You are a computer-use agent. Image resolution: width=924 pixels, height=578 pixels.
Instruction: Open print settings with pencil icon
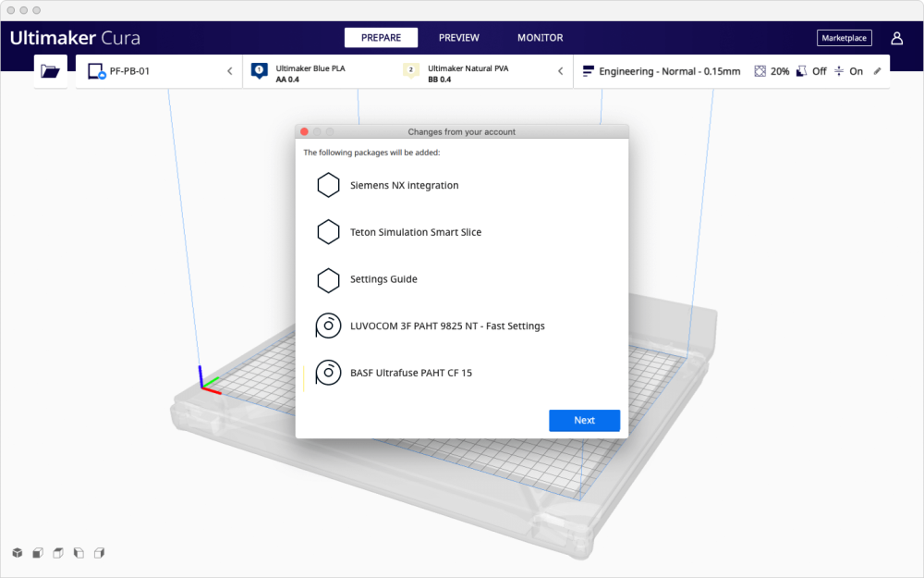(877, 71)
